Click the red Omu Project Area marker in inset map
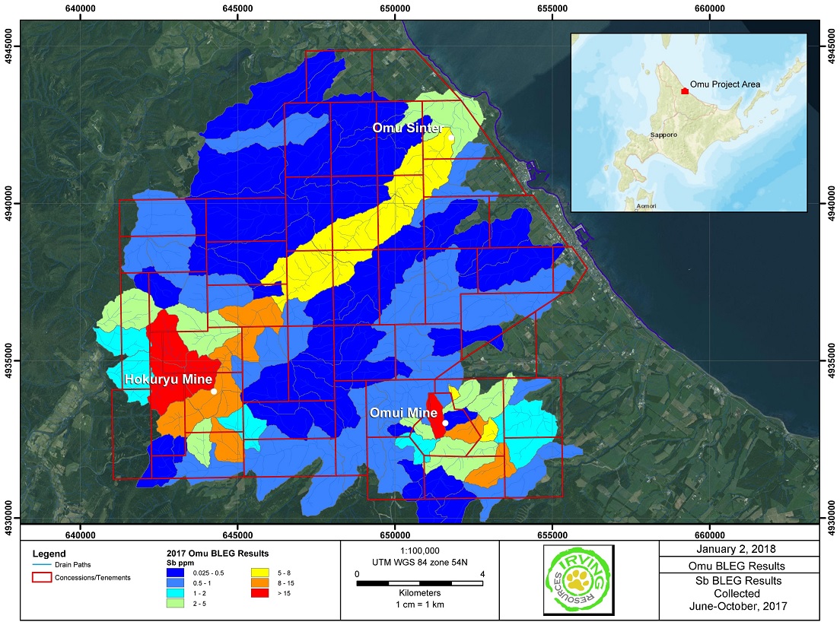The width and height of the screenshot is (840, 622). coord(685,91)
